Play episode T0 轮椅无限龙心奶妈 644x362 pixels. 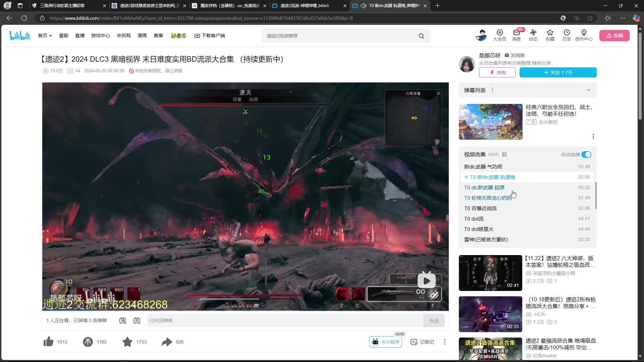(x=527, y=198)
